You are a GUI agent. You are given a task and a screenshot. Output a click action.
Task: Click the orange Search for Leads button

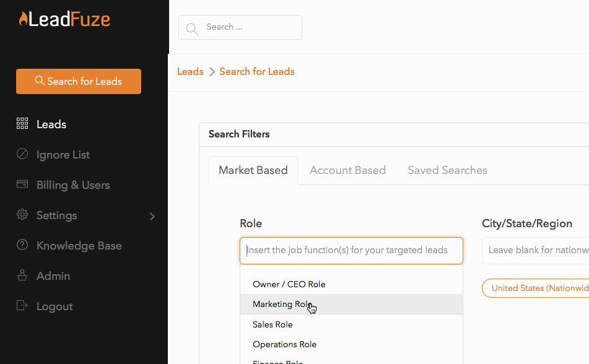(79, 81)
